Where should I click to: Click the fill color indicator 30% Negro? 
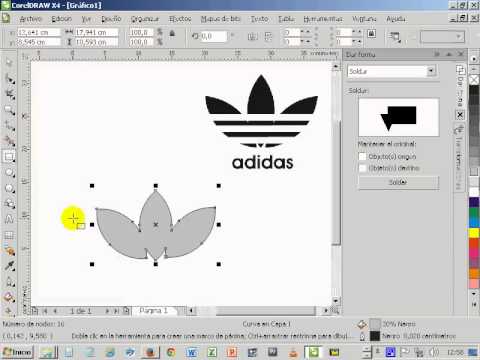(x=375, y=324)
